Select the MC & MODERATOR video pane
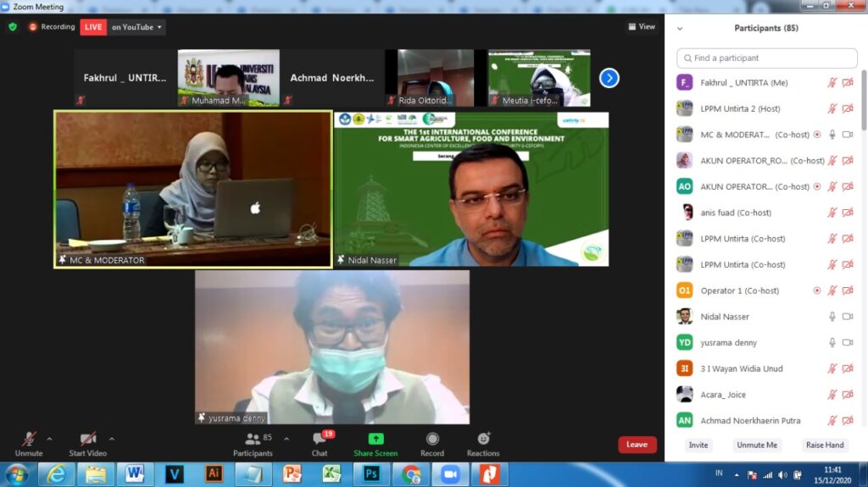Screen dimensions: 868x487 [193, 189]
